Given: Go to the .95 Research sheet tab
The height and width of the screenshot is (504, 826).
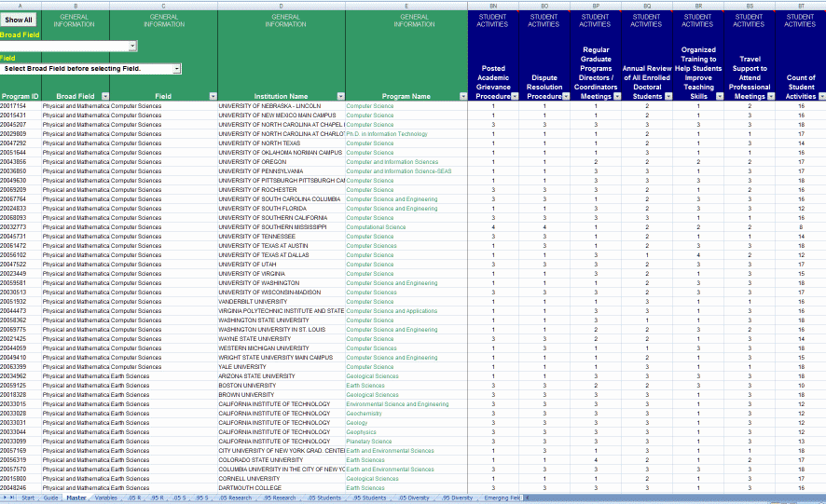Looking at the screenshot, I should click(x=280, y=497).
